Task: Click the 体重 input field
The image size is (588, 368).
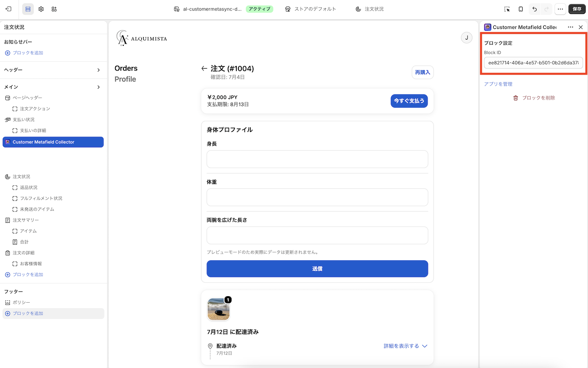Action: [x=317, y=197]
